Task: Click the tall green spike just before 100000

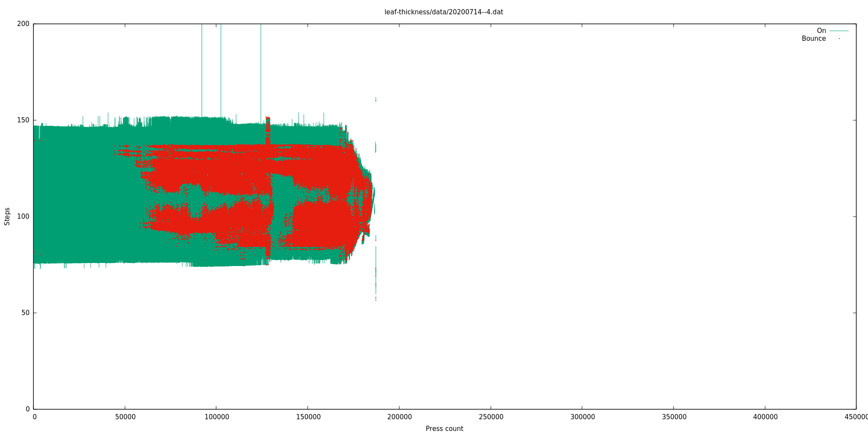Action: [x=202, y=69]
